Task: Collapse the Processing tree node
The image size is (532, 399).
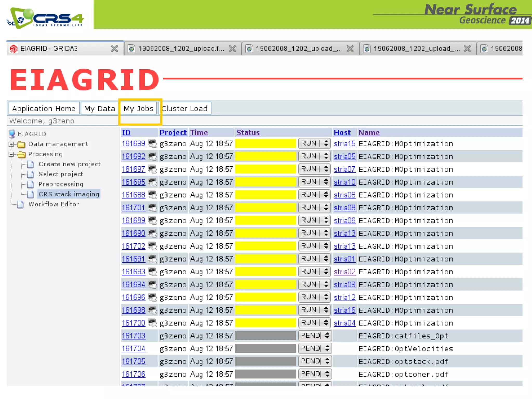Action: pyautogui.click(x=11, y=154)
